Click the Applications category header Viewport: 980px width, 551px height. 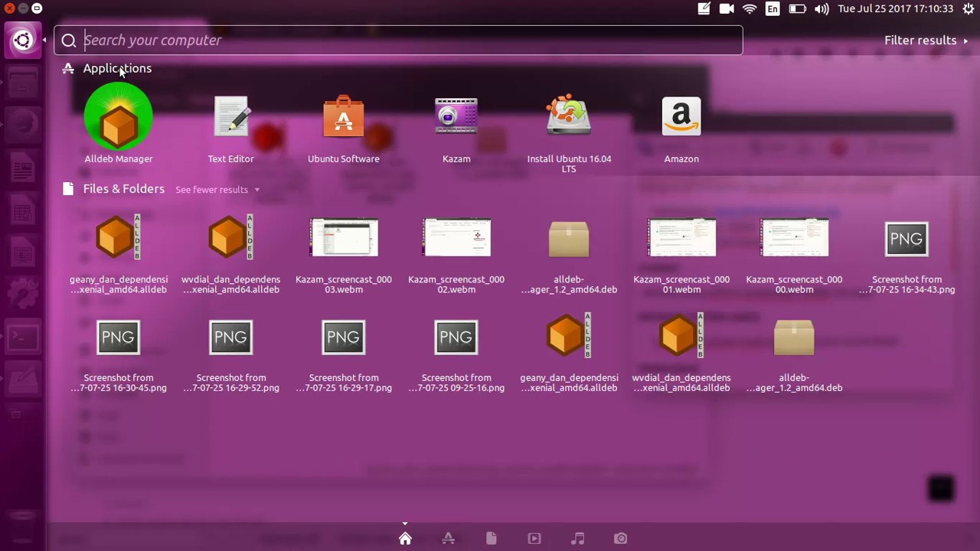click(117, 68)
